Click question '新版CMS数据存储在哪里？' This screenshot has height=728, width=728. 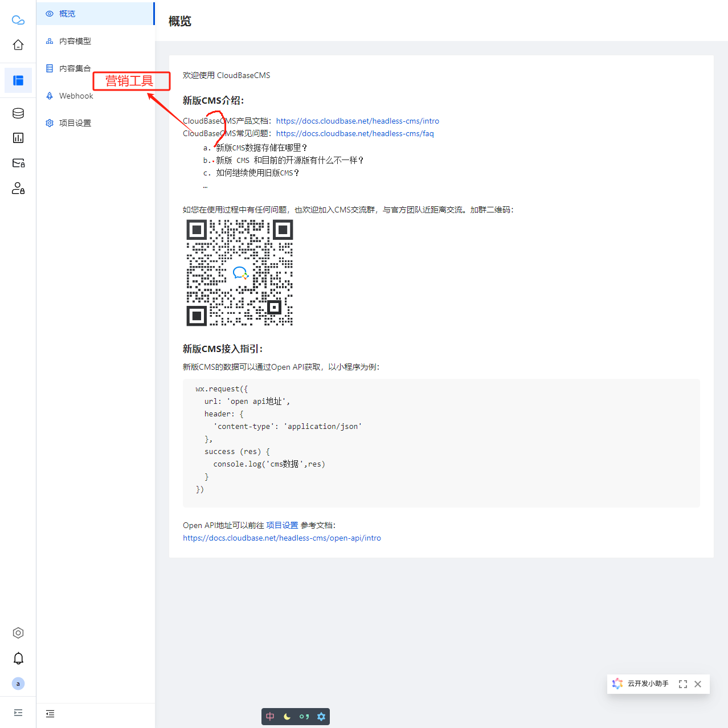point(262,148)
